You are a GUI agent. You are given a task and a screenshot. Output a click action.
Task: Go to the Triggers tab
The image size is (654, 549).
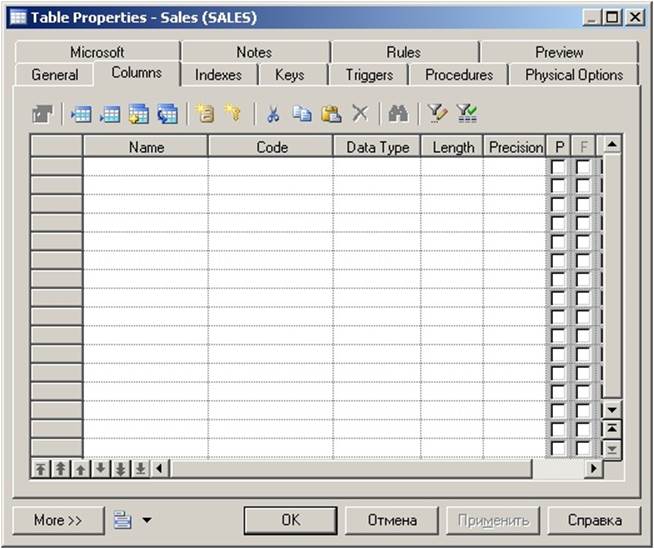[x=369, y=75]
